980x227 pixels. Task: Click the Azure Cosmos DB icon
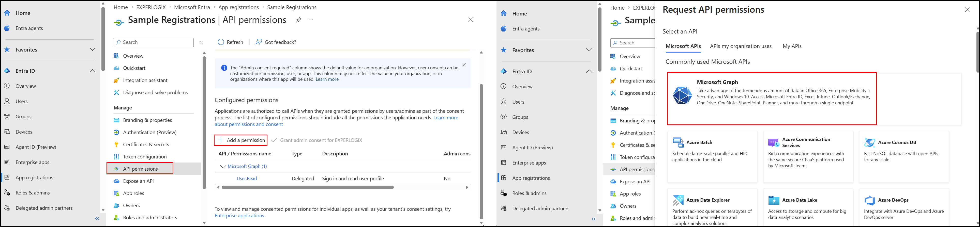click(870, 143)
